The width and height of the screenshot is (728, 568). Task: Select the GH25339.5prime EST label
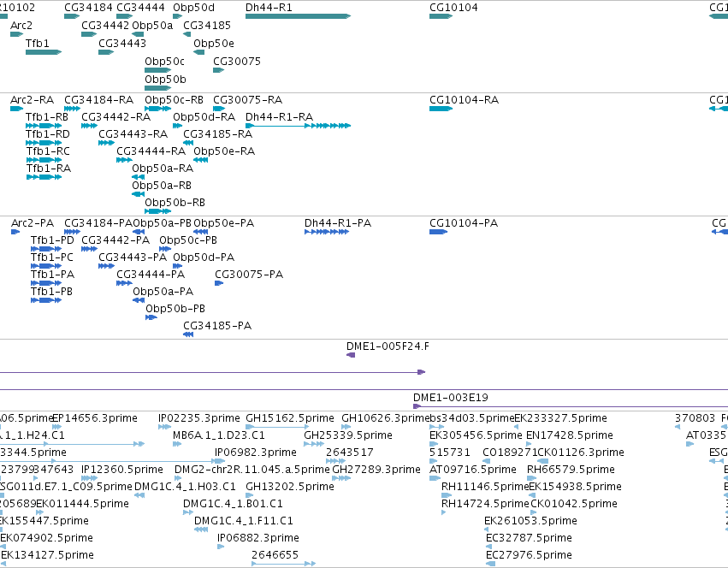click(348, 435)
